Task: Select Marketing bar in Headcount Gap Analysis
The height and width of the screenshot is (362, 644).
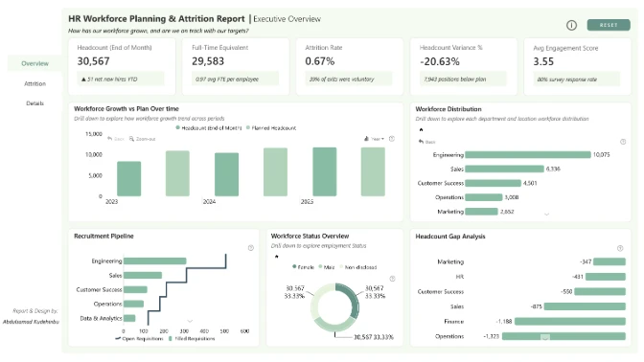Action: click(x=609, y=261)
